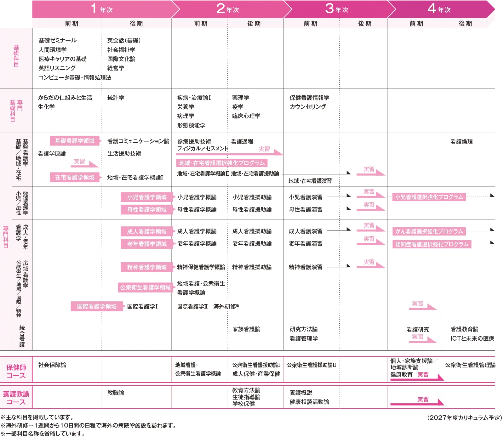Select the 4年次 header arrow
The width and height of the screenshot is (504, 437).
pyautogui.click(x=439, y=9)
